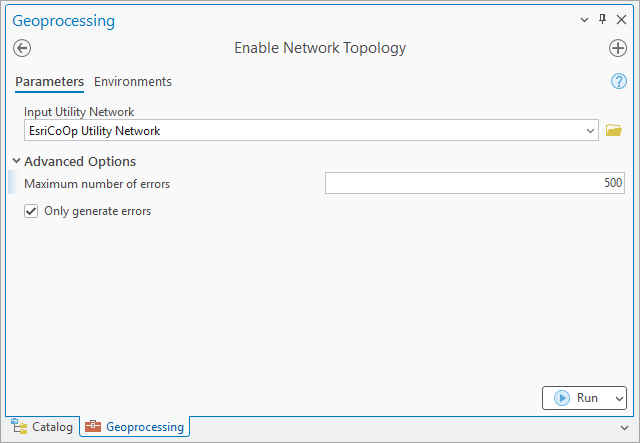Click the Geoprocessing toolbox tab icon

[x=93, y=427]
